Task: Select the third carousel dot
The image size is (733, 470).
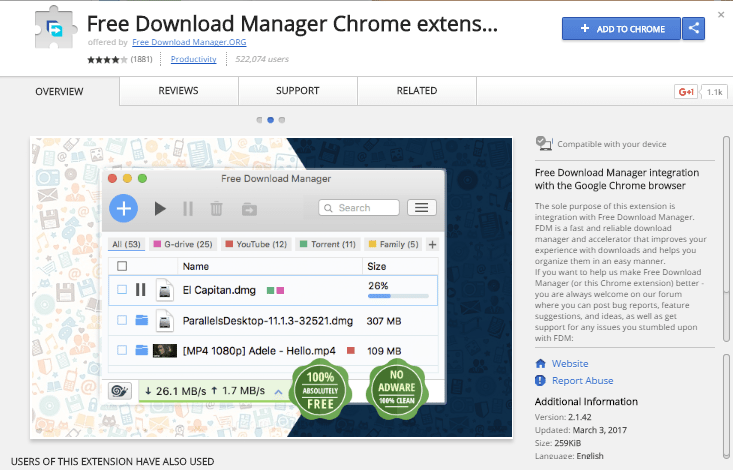Action: click(x=281, y=120)
